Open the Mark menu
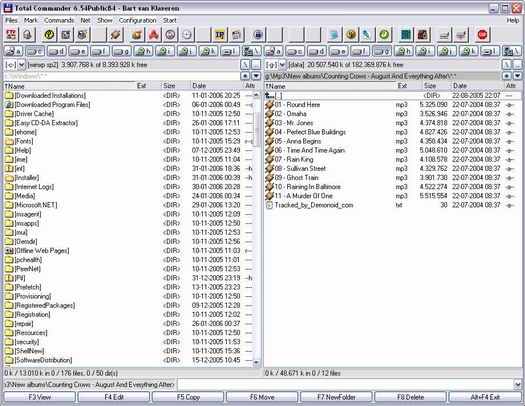525x406 pixels. click(31, 20)
